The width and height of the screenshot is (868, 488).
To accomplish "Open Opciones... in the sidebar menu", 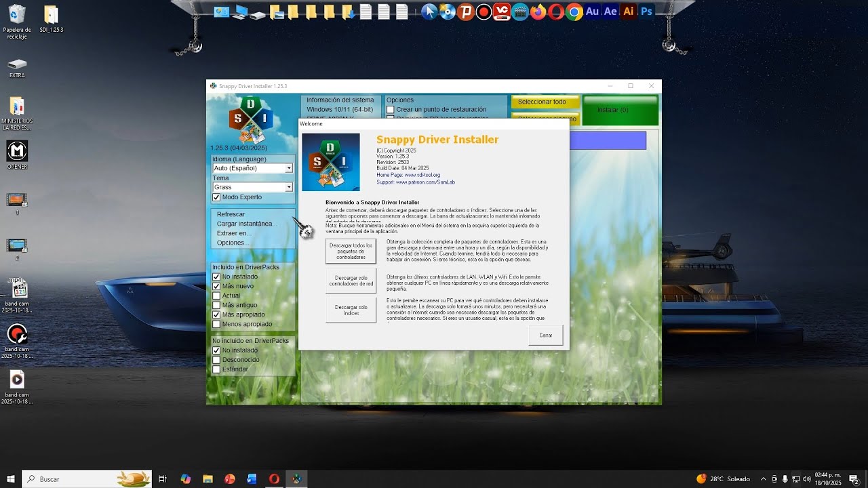I will 233,243.
